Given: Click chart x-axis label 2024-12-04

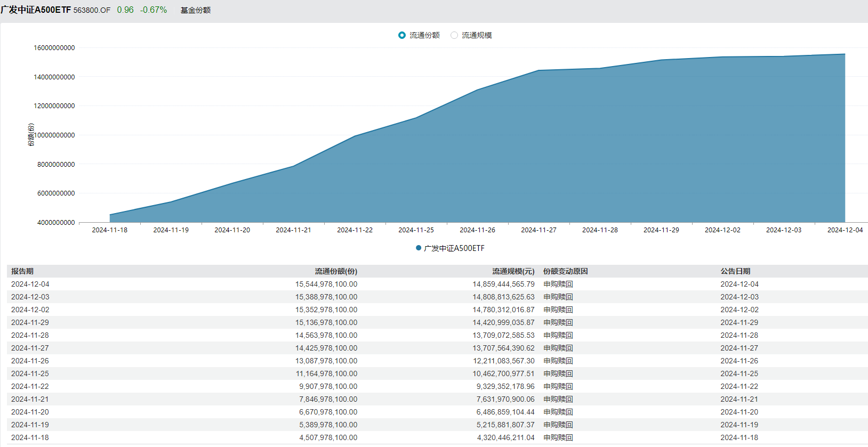Looking at the screenshot, I should [x=845, y=230].
